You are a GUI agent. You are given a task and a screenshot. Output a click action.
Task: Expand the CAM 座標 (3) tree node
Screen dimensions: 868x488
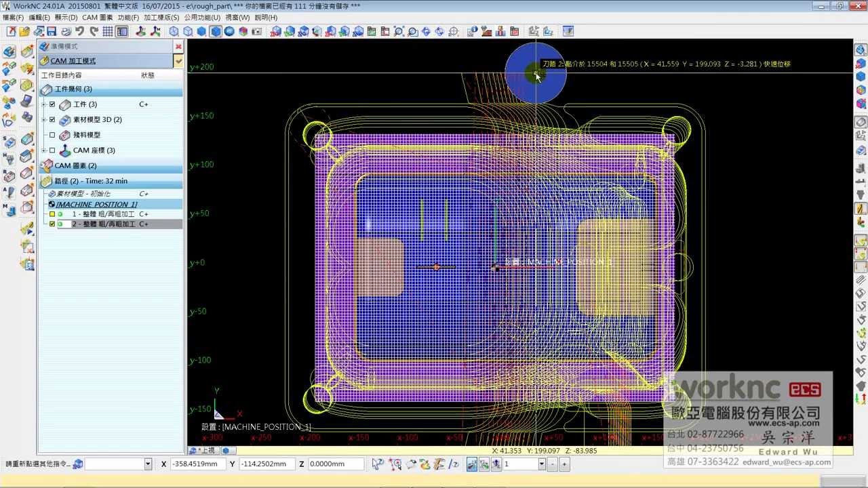[x=44, y=150]
